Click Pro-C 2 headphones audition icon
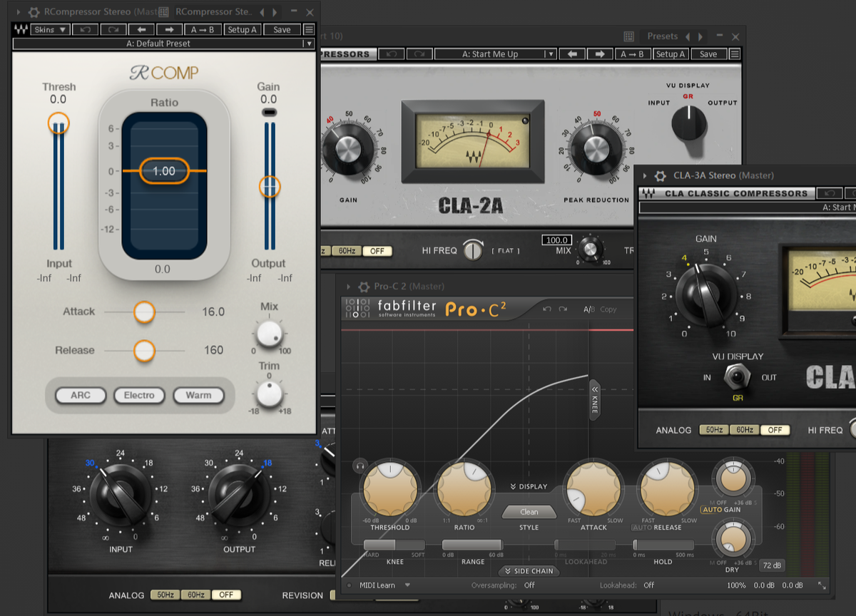Image resolution: width=856 pixels, height=616 pixels. 360,465
